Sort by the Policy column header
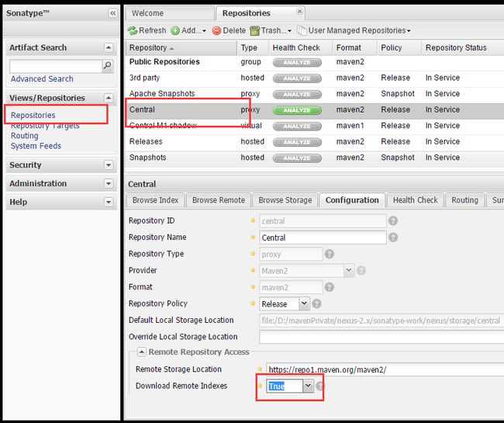504x423 pixels. click(x=399, y=47)
